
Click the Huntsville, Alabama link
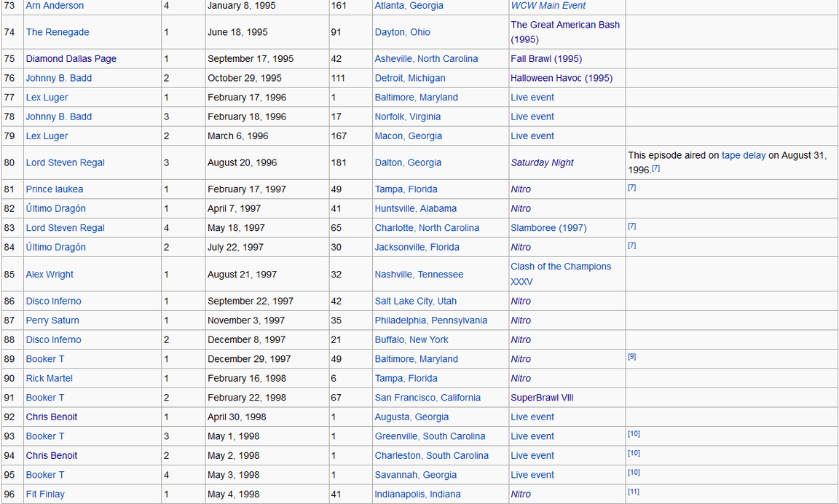416,208
